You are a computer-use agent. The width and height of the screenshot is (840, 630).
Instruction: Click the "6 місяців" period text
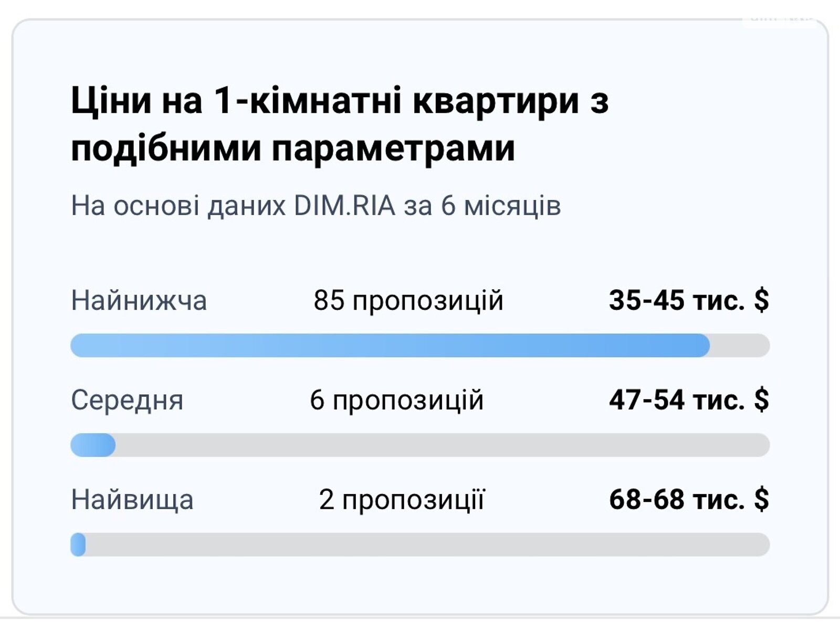pyautogui.click(x=500, y=206)
